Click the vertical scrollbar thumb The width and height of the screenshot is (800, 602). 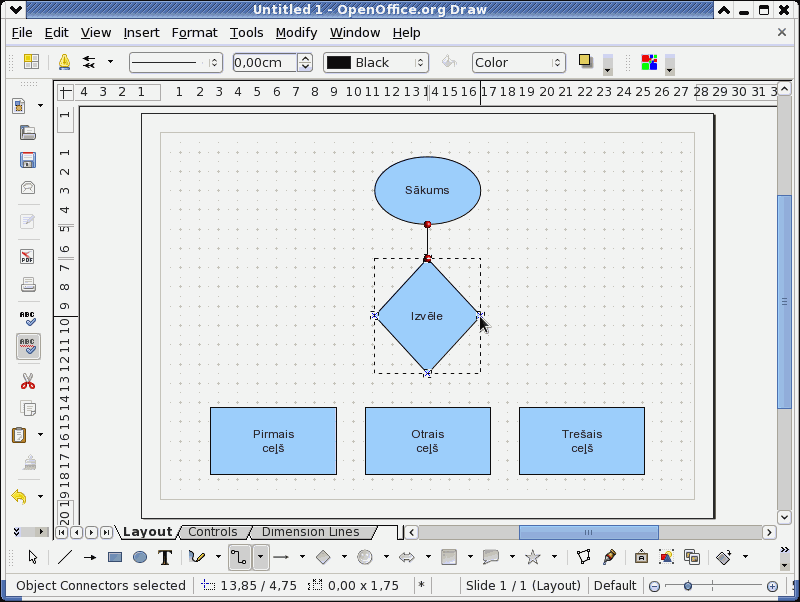coord(784,302)
